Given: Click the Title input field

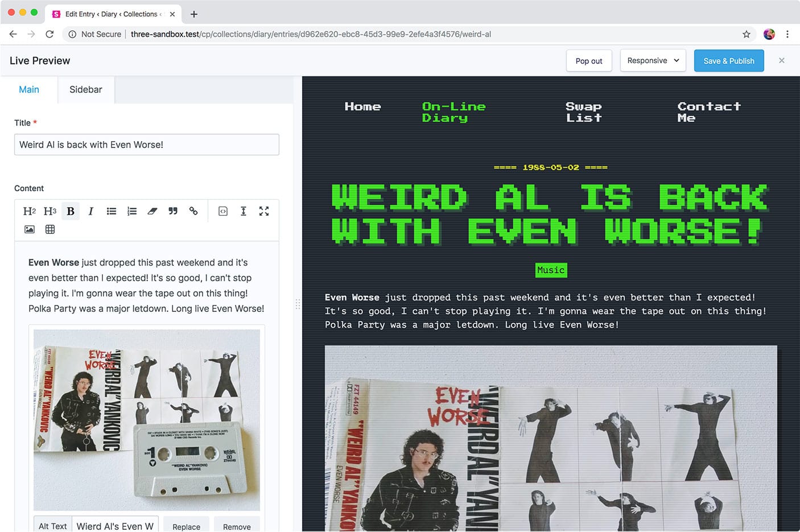Looking at the screenshot, I should click(x=146, y=145).
